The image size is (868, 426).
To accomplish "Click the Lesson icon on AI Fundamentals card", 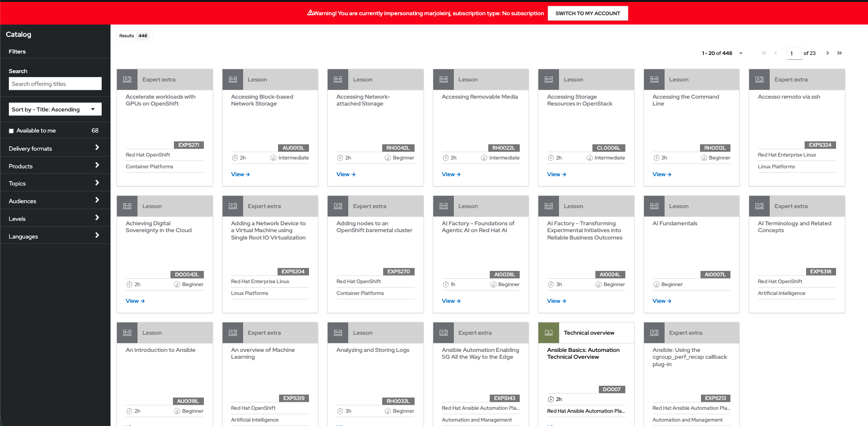I will pyautogui.click(x=654, y=206).
